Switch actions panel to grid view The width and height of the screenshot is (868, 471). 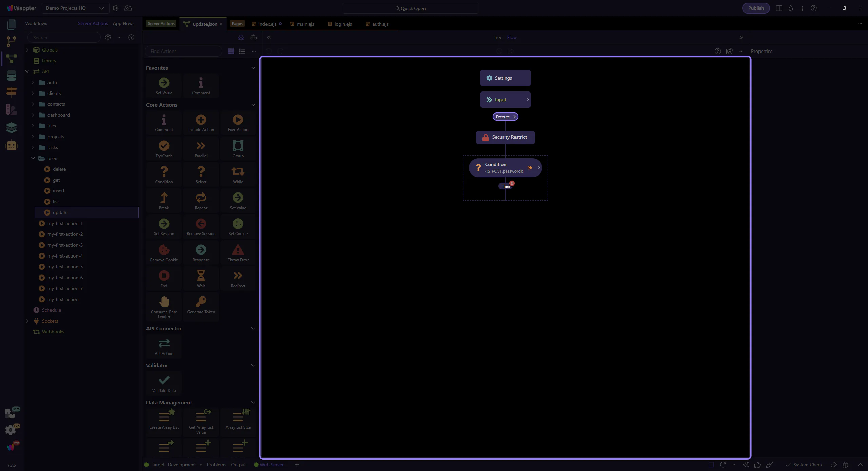[231, 51]
